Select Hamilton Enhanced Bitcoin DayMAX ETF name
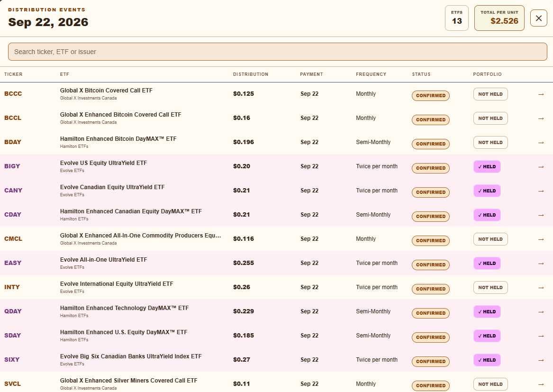The image size is (553, 392). coord(118,139)
